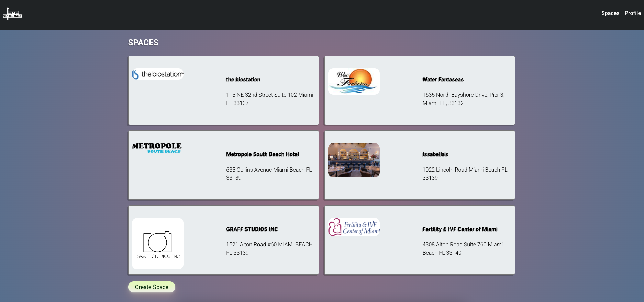The image size is (644, 302).
Task: Click the Graff Studios camera logo
Action: pos(158,244)
